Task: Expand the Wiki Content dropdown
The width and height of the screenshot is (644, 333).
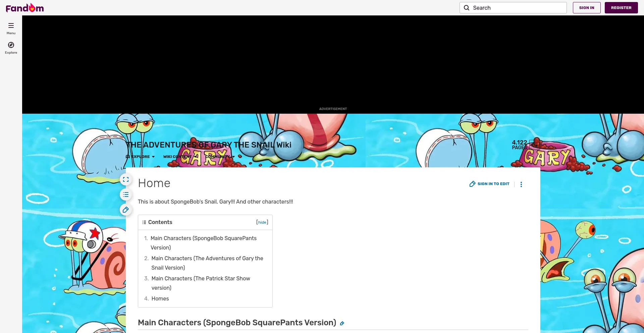Action: click(180, 157)
